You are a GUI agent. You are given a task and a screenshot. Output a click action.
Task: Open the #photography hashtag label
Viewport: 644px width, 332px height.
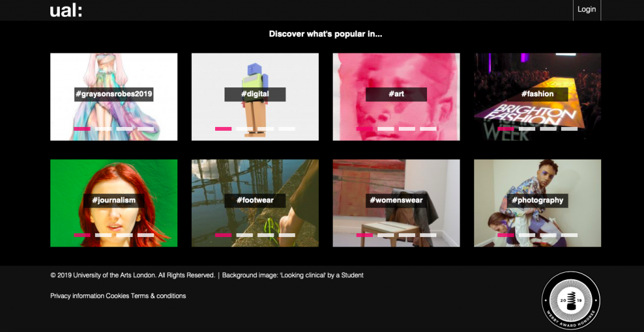click(538, 201)
